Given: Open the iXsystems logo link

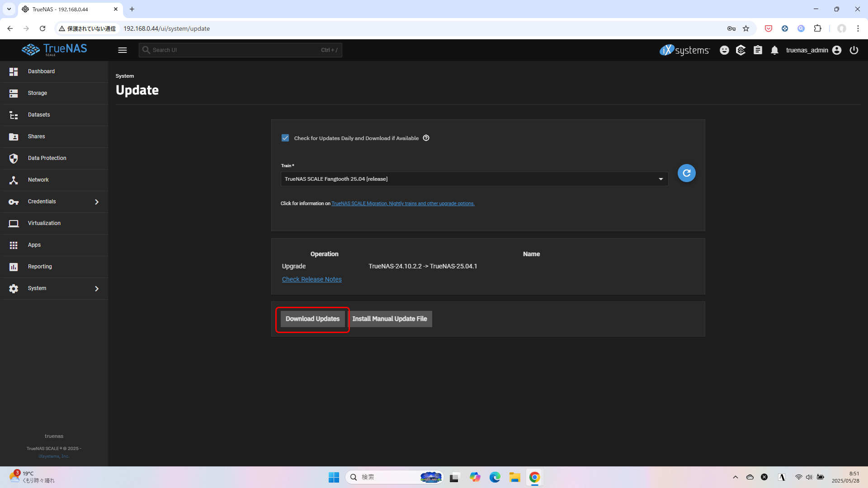Looking at the screenshot, I should [x=684, y=50].
